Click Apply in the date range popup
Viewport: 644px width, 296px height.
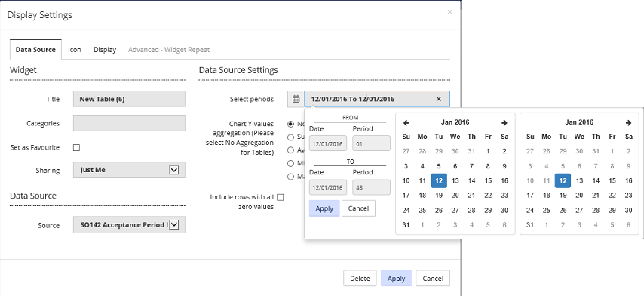coord(324,208)
